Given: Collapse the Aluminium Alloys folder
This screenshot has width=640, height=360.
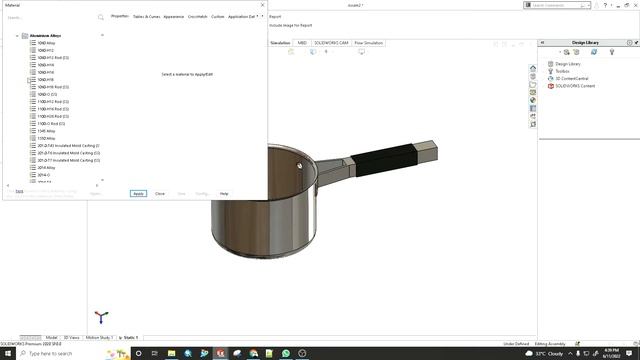Looking at the screenshot, I should coord(17,36).
